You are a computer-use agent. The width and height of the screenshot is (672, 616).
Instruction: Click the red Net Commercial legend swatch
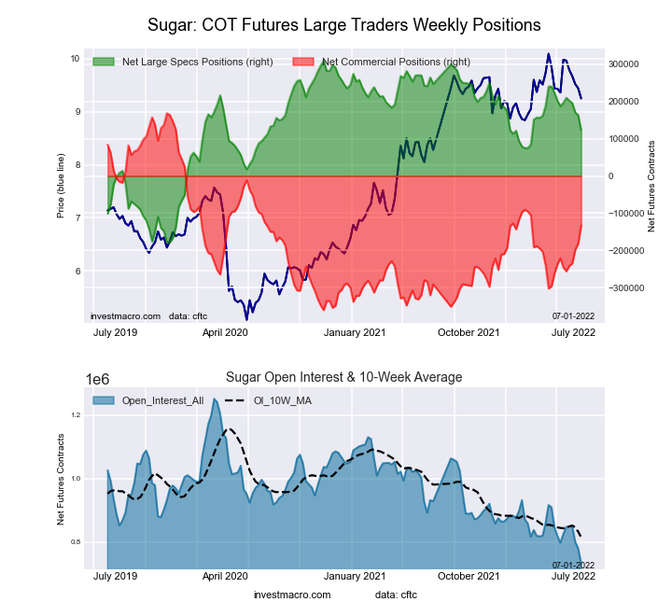pyautogui.click(x=303, y=62)
